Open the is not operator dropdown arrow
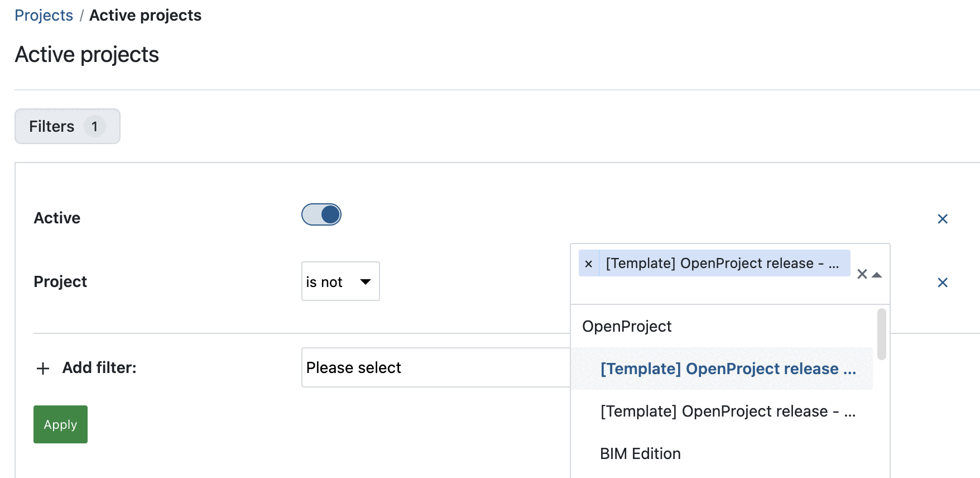 pos(364,282)
